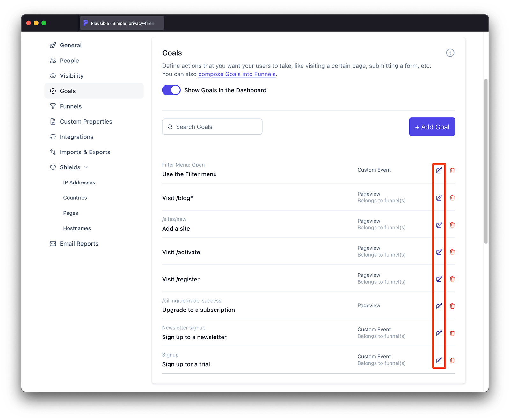Select the Visibility sidebar item

71,76
